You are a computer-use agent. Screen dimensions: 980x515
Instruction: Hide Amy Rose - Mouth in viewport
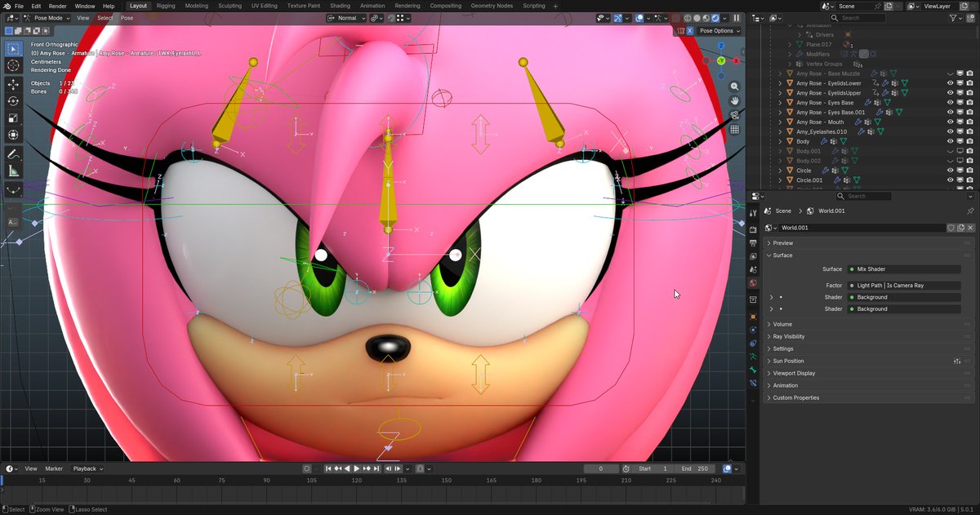click(x=950, y=122)
